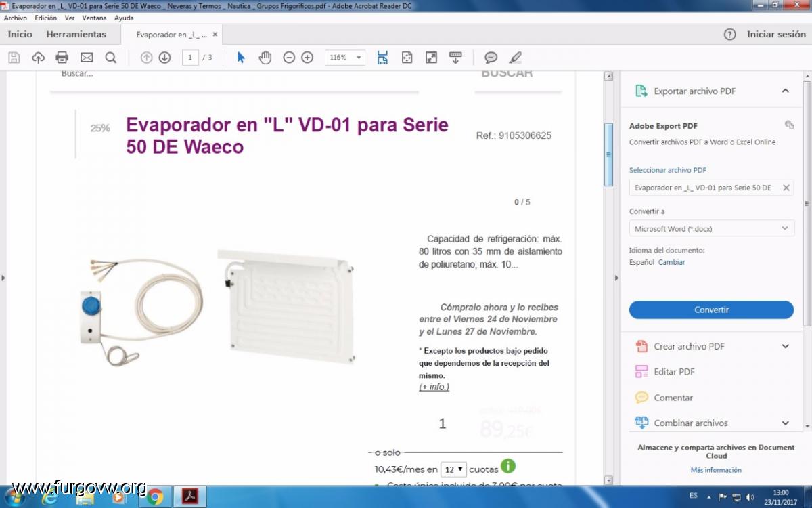Screen dimensions: 812x508
Task: Click the ES language indicator in tray
Action: [x=694, y=496]
